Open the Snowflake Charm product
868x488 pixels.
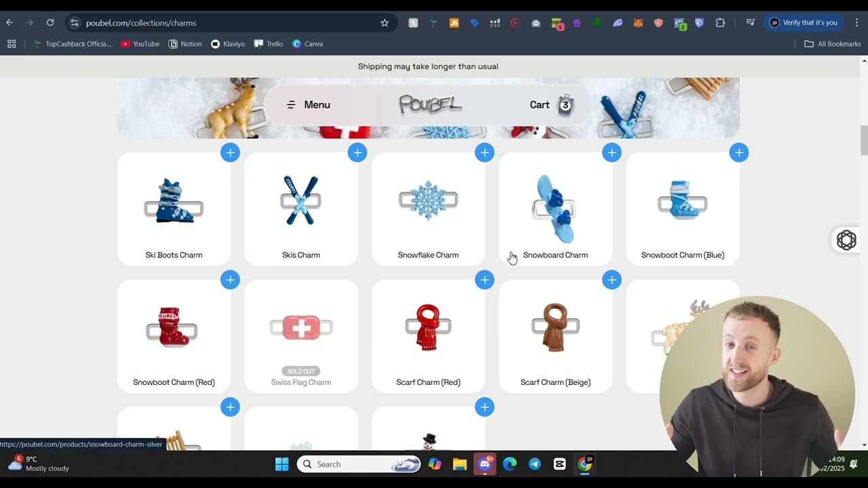[428, 209]
